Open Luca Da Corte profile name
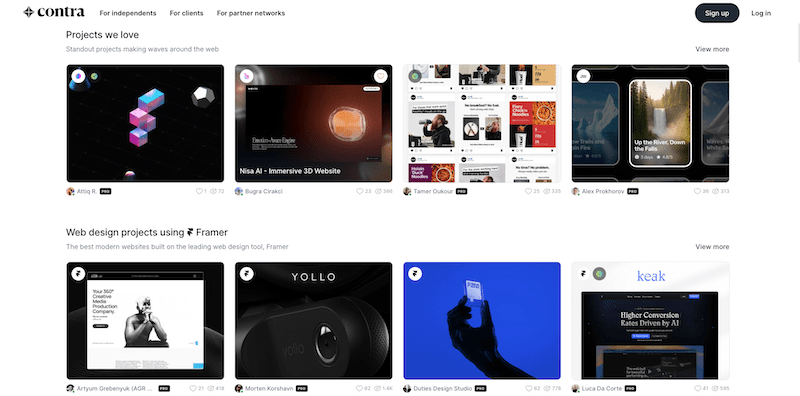The image size is (800, 396). click(x=602, y=389)
